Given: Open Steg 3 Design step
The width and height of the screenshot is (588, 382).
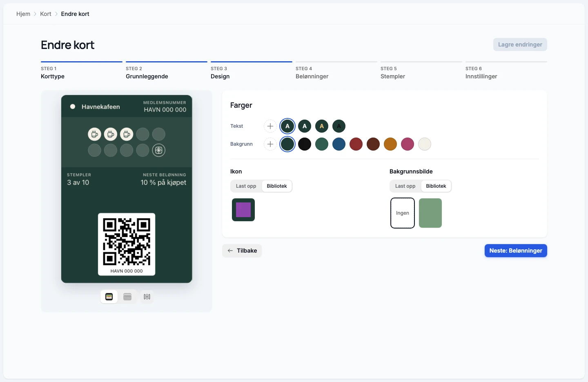Looking at the screenshot, I should 252,71.
